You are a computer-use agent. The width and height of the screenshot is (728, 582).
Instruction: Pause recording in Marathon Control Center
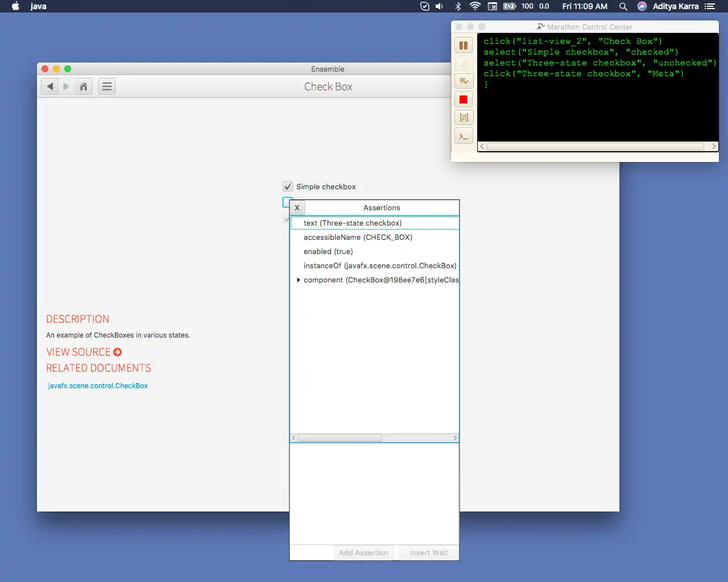[464, 45]
